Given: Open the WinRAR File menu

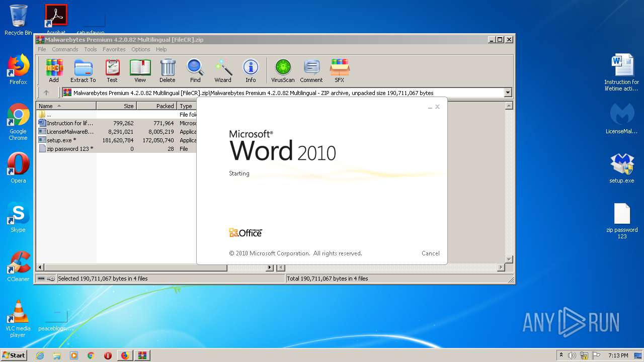Looking at the screenshot, I should tap(42, 49).
